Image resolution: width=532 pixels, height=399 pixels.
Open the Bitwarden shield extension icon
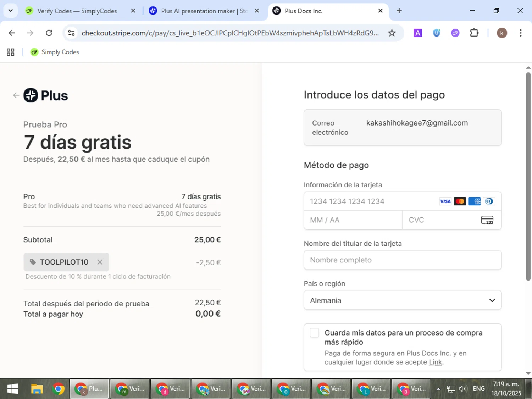437,33
